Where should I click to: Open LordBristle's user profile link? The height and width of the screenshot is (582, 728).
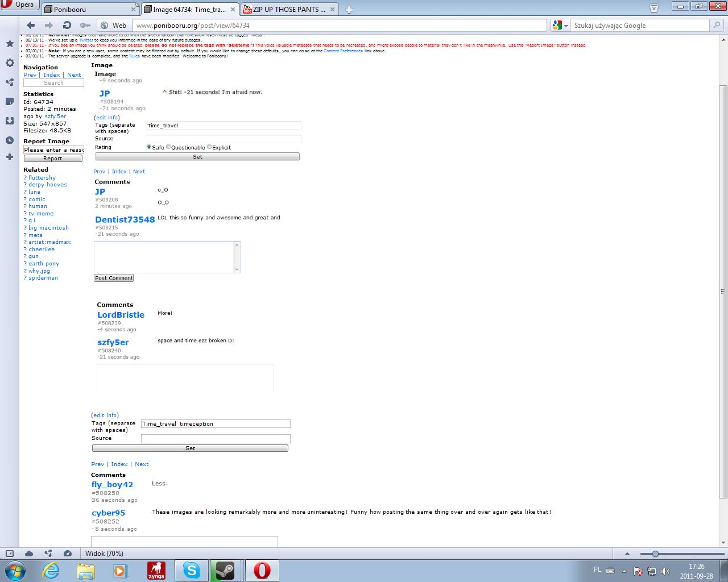coord(121,315)
